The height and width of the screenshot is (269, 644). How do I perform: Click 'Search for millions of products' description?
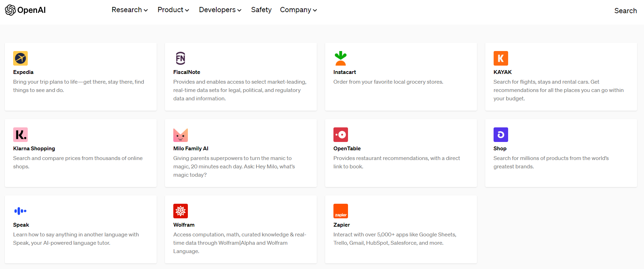click(x=551, y=162)
